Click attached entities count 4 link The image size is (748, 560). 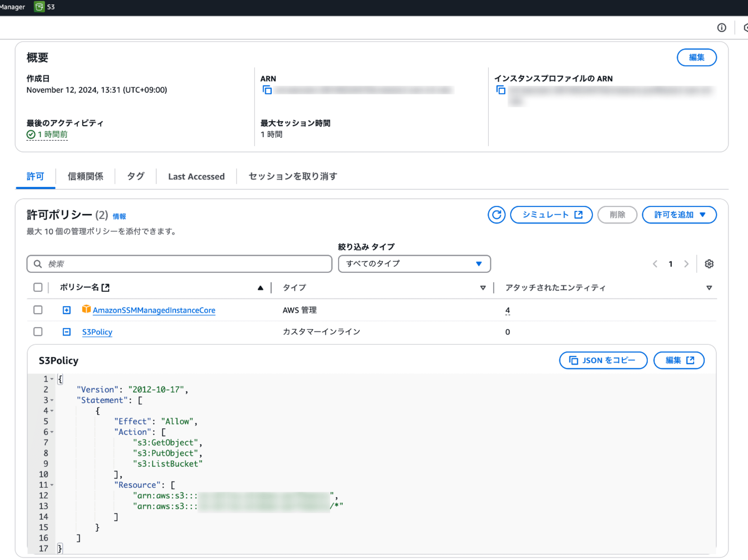point(508,310)
